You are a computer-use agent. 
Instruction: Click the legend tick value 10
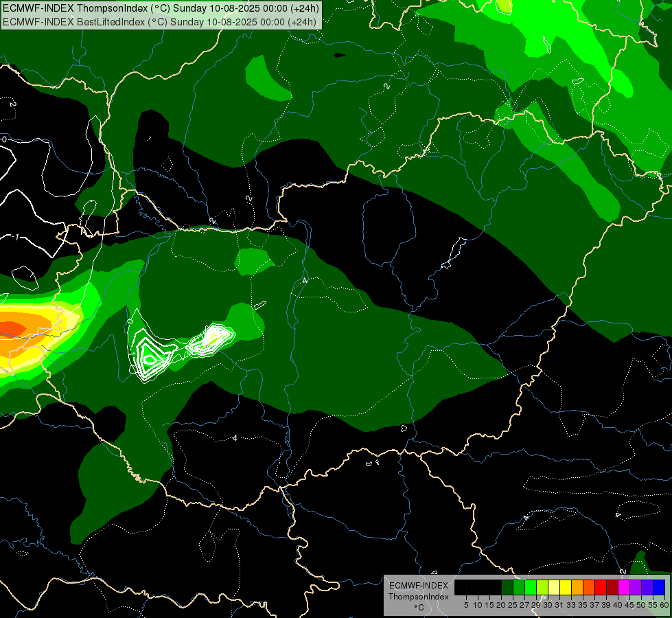(x=478, y=605)
